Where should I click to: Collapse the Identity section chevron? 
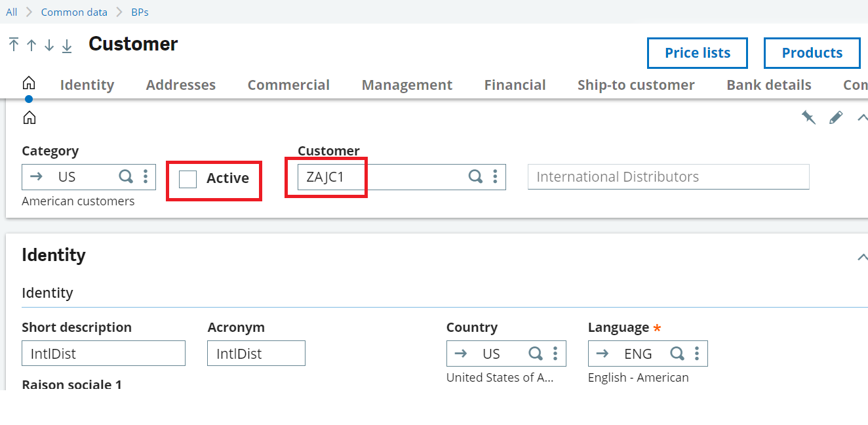[x=863, y=256]
